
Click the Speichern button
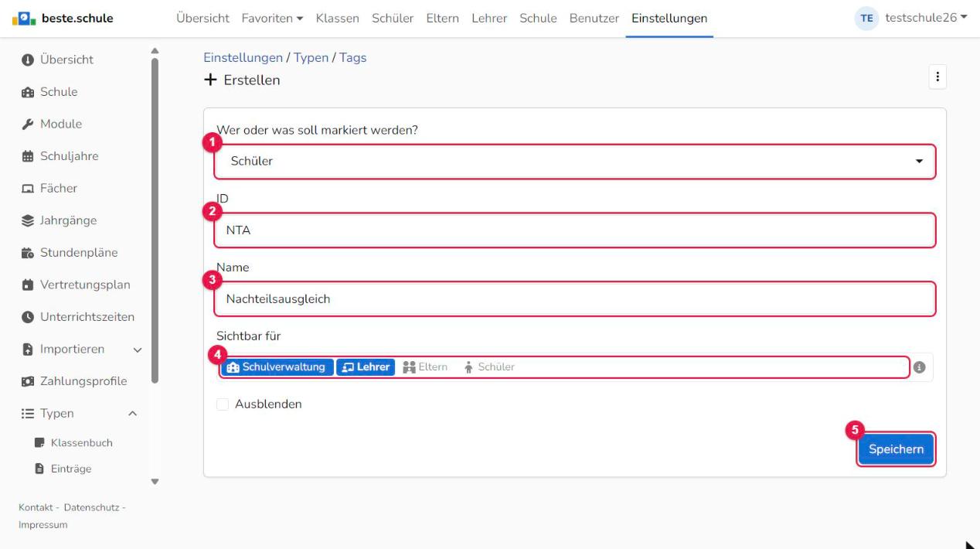pyautogui.click(x=896, y=449)
